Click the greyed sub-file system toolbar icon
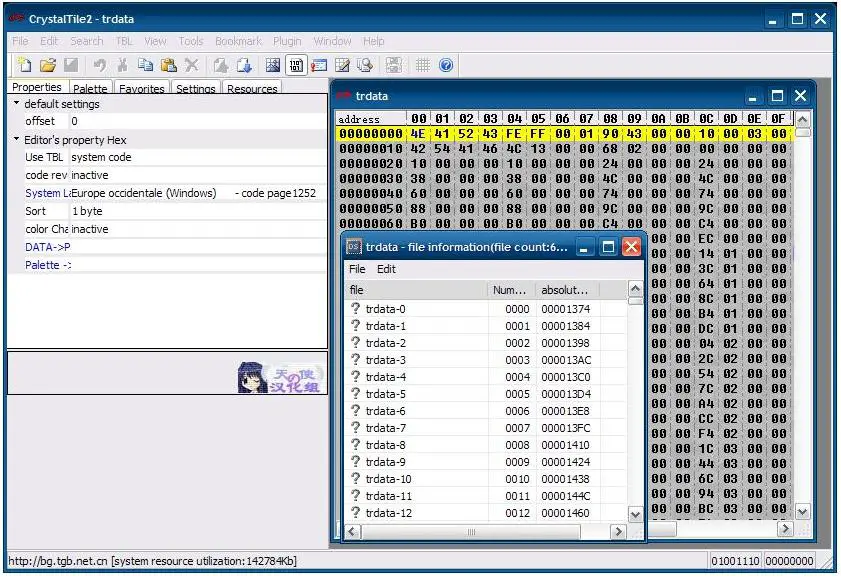This screenshot has height=577, width=841. (394, 65)
